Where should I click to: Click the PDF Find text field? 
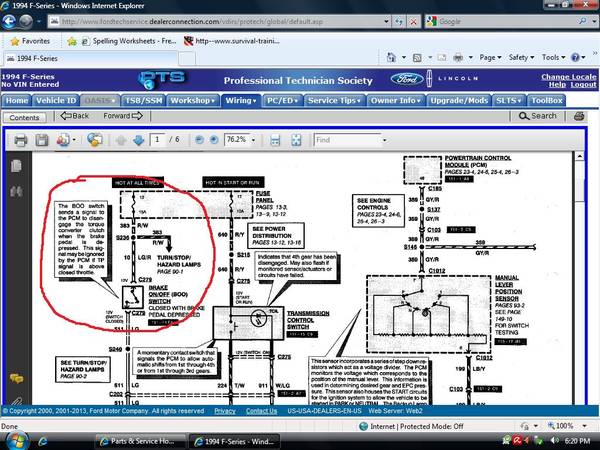click(347, 140)
